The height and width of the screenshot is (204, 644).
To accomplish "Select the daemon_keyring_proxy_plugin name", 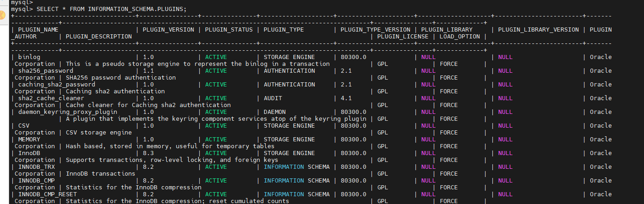I will click(x=68, y=112).
